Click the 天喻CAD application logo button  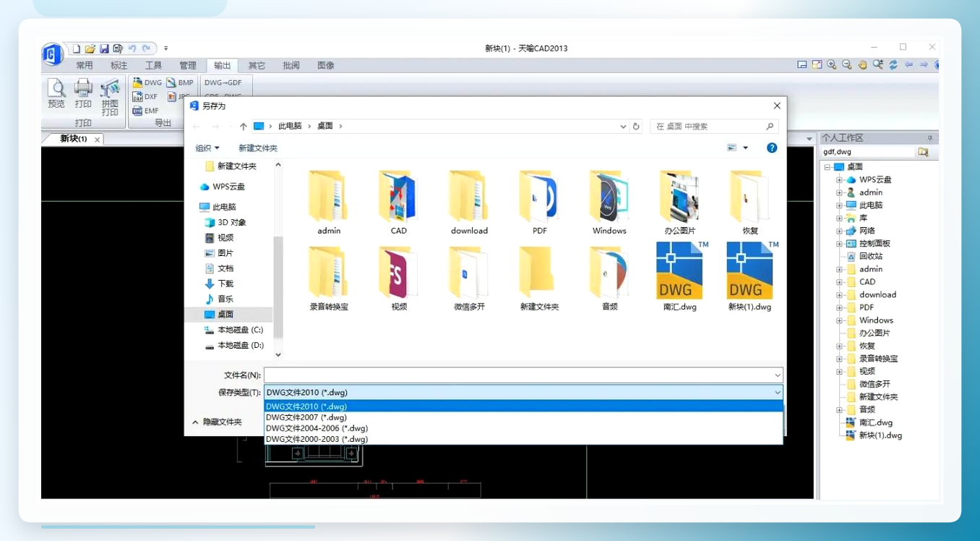[52, 54]
